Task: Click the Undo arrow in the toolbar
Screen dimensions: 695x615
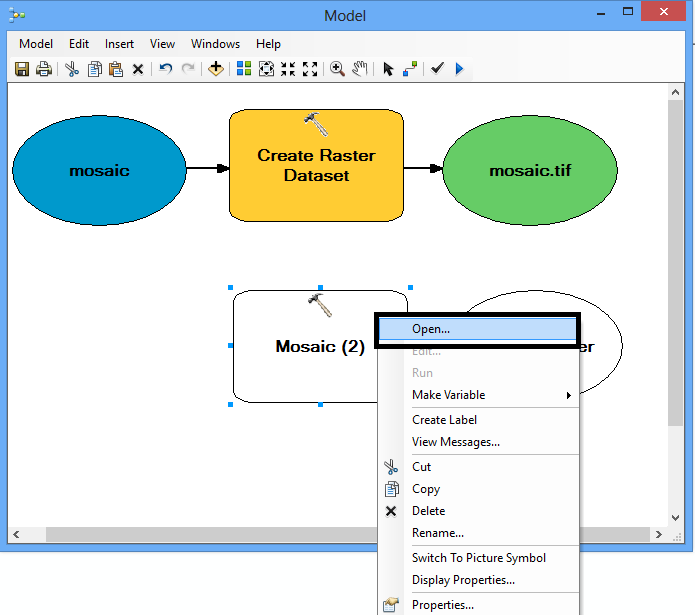Action: pos(166,69)
